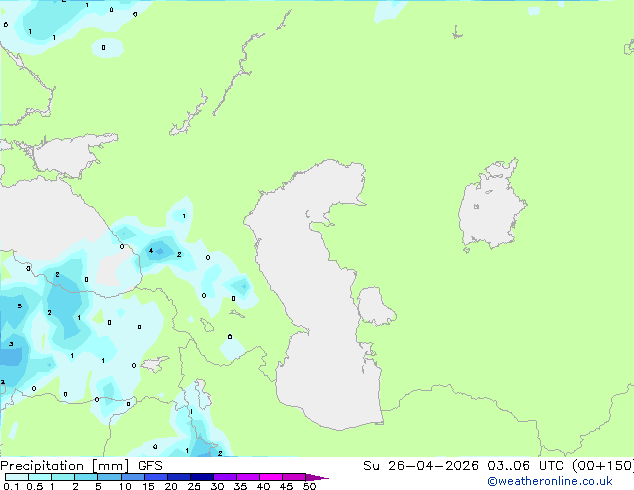Click the 20–25 mm legend color swatch
Image resolution: width=634 pixels, height=490 pixels.
[x=179, y=477]
